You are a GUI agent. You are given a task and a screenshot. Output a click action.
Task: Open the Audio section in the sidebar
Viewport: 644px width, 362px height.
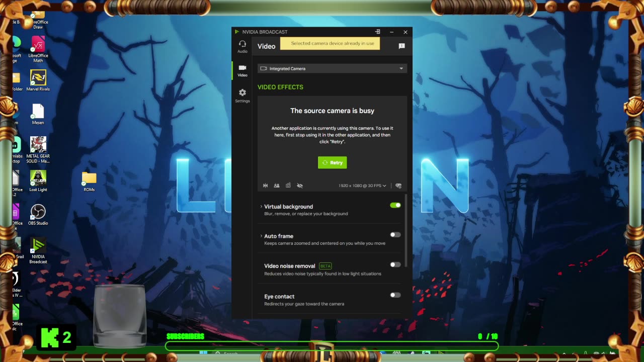coord(242,47)
